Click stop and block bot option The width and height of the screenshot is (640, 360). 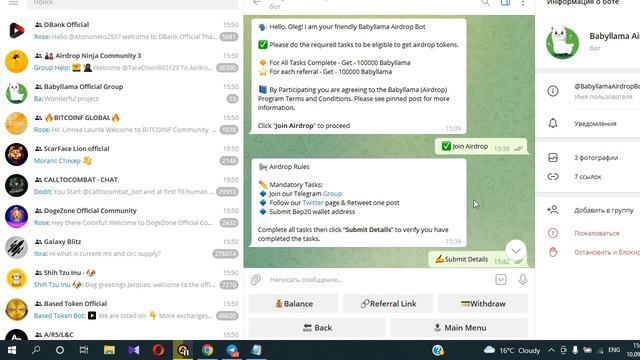(x=588, y=252)
